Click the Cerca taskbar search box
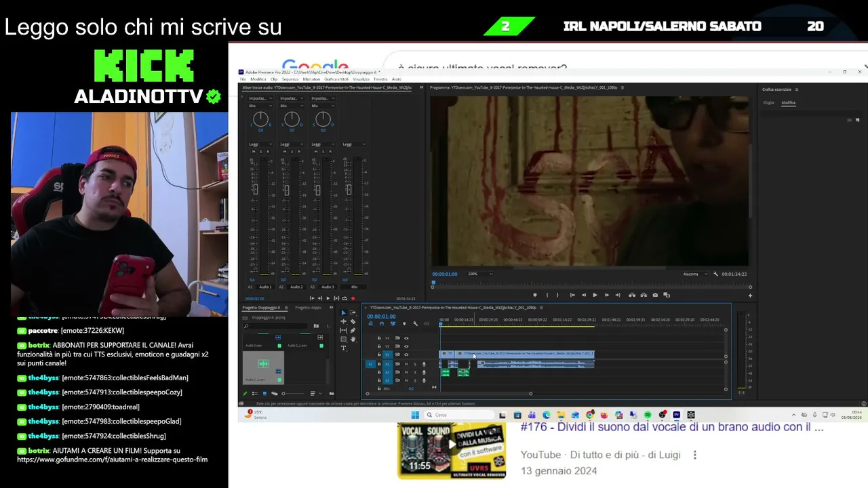 tap(458, 415)
